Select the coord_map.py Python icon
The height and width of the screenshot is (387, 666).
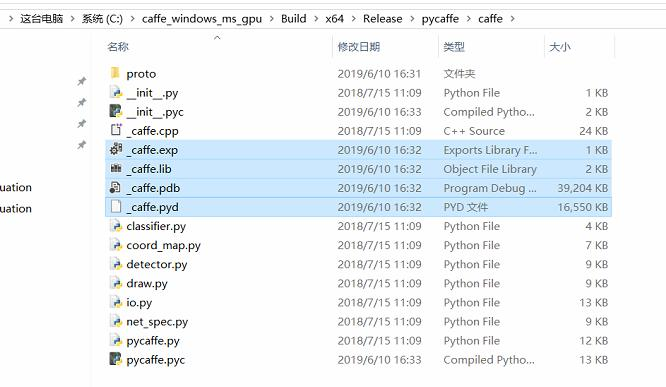pos(116,245)
